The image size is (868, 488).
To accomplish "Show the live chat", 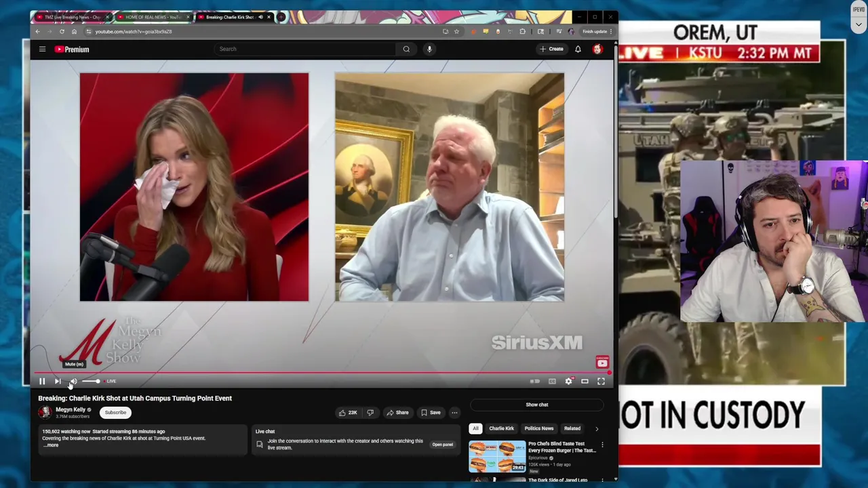I will (537, 405).
